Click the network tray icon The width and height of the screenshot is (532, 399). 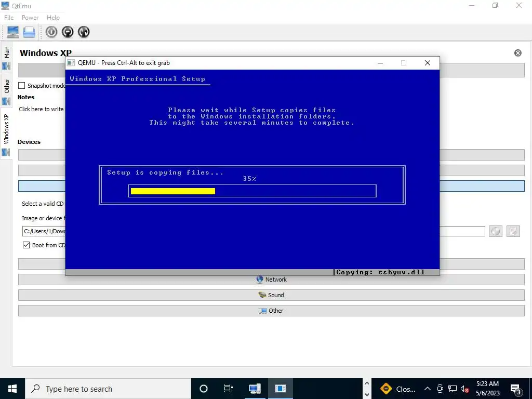[453, 389]
